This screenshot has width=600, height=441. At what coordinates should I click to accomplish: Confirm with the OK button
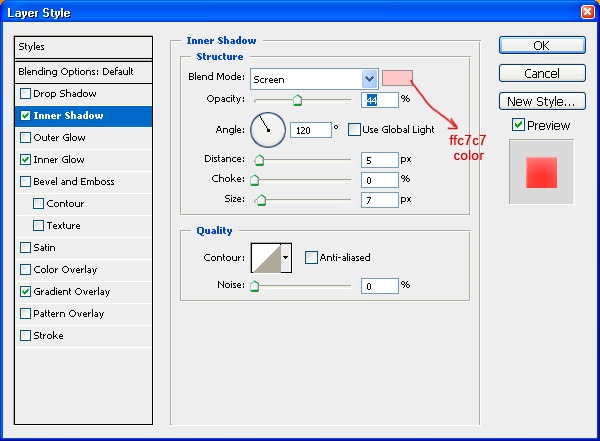(x=542, y=46)
